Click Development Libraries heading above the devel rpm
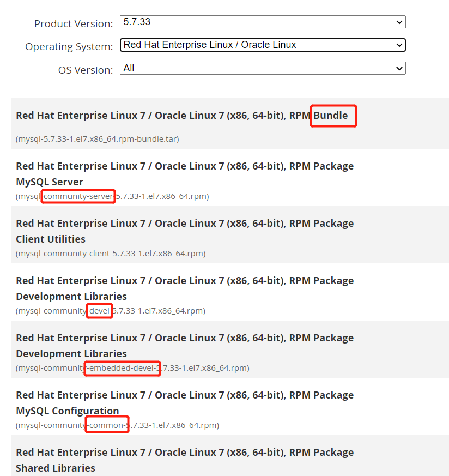 tap(71, 297)
